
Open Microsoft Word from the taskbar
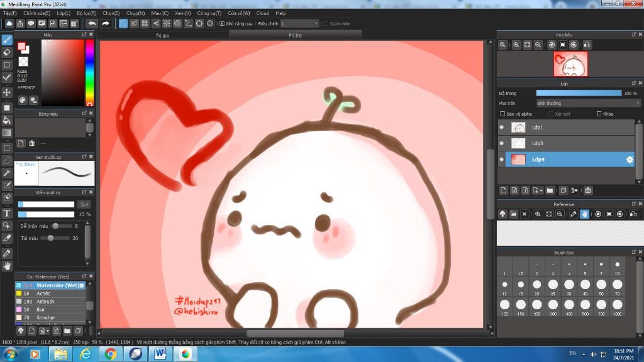pos(160,354)
